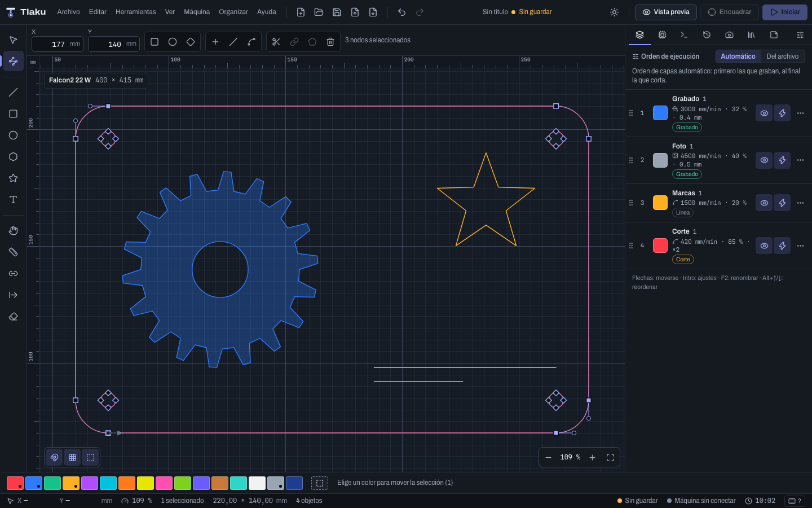812x508 pixels.
Task: Toggle visibility of the Foto layer
Action: [764, 160]
